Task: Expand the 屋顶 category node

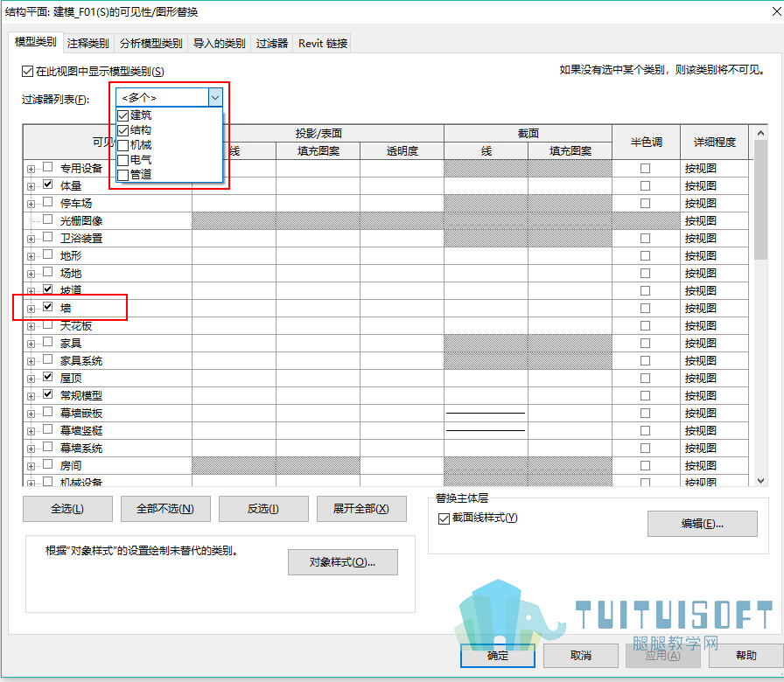Action: coord(31,379)
